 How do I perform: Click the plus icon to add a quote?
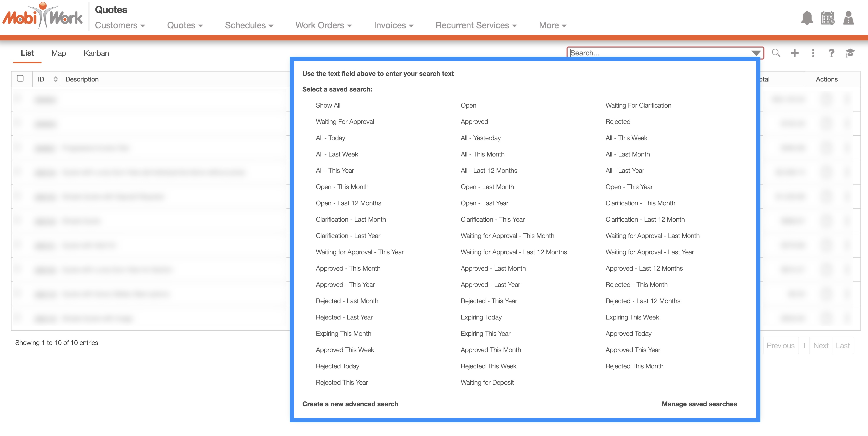point(795,53)
